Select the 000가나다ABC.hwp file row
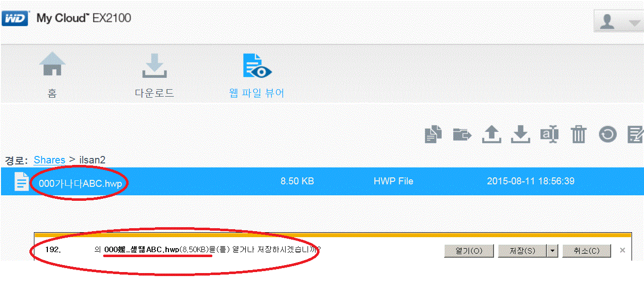 coord(322,181)
